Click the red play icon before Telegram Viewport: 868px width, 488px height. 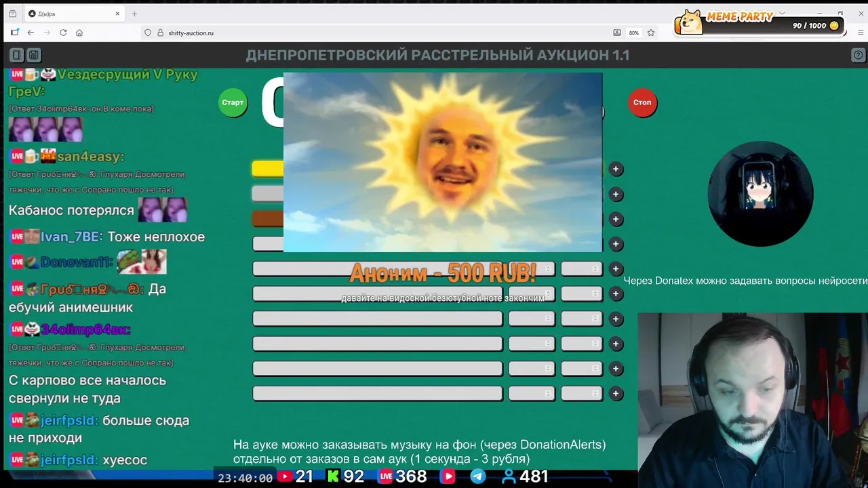point(448,477)
